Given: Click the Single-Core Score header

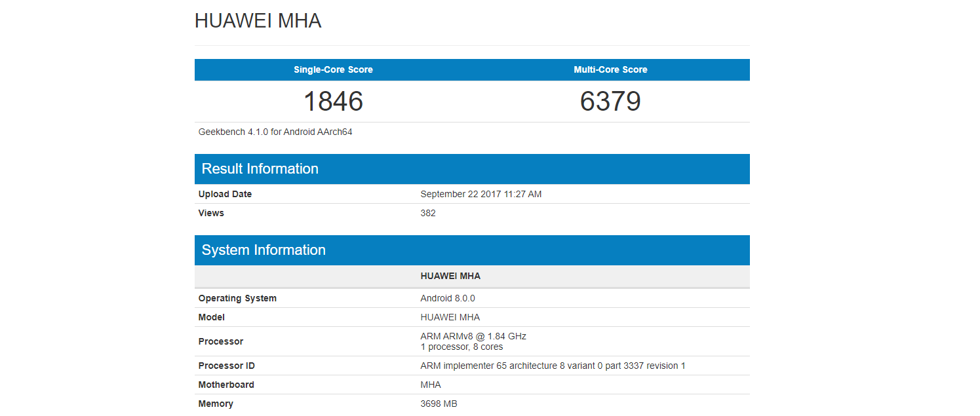Looking at the screenshot, I should point(333,69).
